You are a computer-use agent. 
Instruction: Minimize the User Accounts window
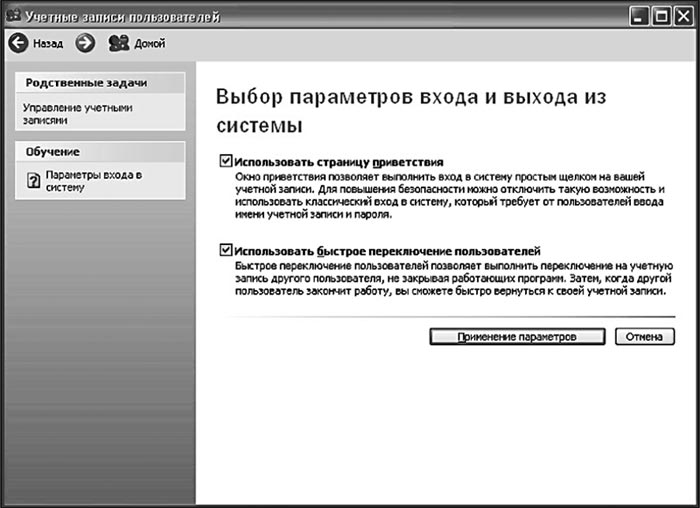[639, 17]
